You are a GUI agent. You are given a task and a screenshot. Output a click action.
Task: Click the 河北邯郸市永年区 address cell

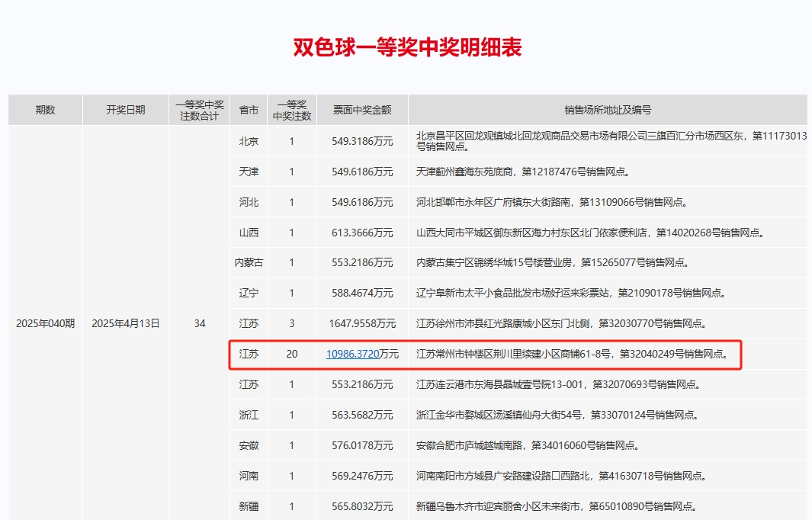click(608, 202)
